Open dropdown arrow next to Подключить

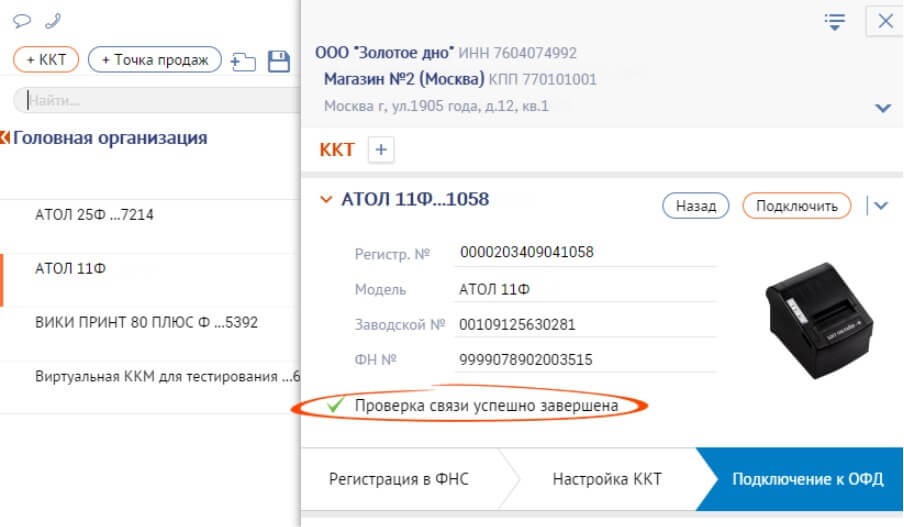tap(881, 205)
